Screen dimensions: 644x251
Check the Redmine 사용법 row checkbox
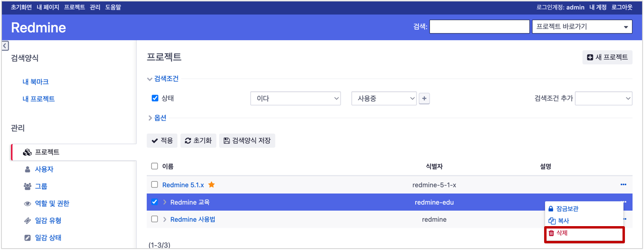(x=154, y=219)
